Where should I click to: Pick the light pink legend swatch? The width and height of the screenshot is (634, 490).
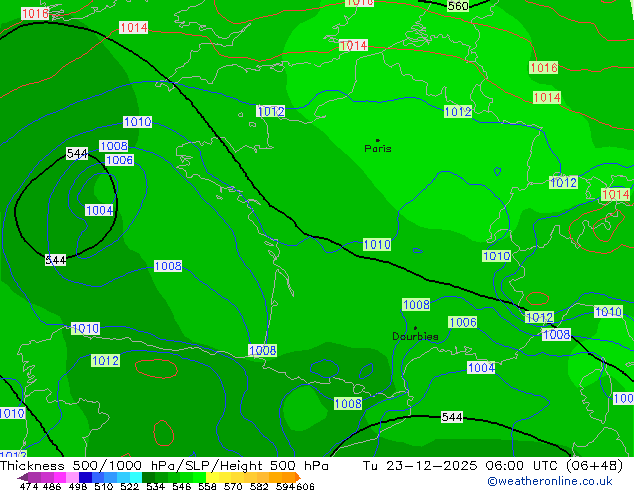pyautogui.click(x=72, y=477)
